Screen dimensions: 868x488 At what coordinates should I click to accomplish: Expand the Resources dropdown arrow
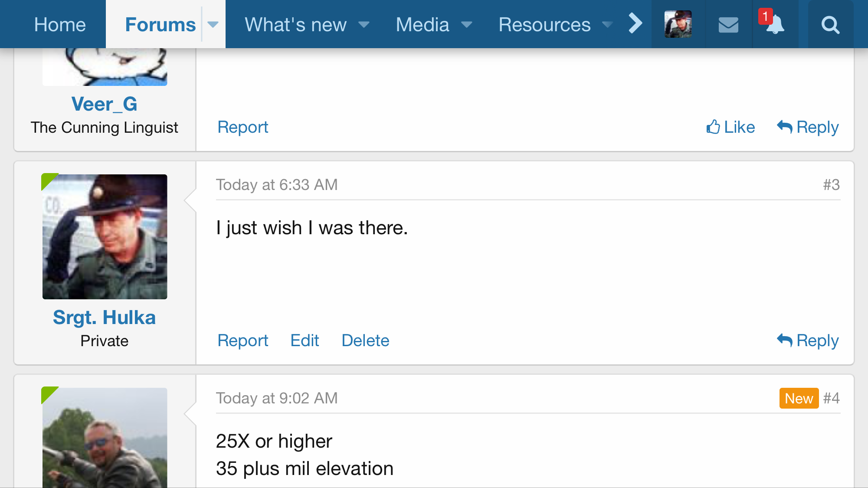[607, 25]
